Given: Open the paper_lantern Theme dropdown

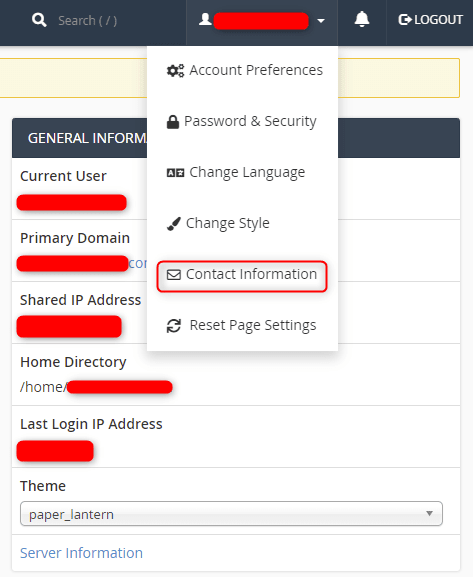Looking at the screenshot, I should tap(231, 514).
